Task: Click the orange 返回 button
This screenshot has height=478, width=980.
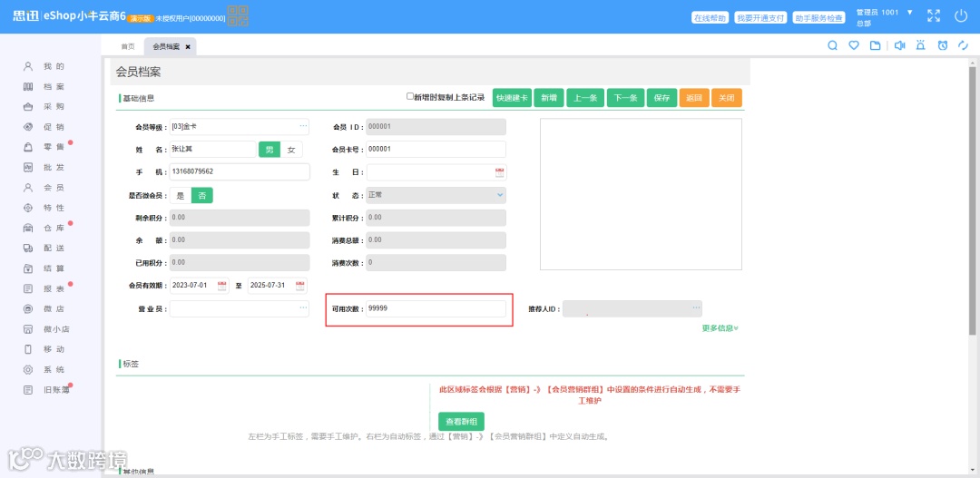Action: [694, 98]
